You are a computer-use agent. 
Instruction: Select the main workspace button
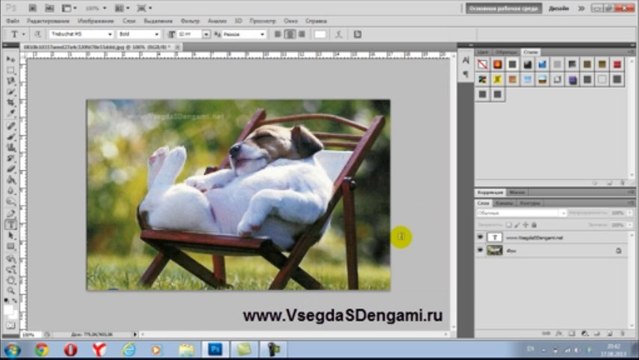click(x=504, y=8)
